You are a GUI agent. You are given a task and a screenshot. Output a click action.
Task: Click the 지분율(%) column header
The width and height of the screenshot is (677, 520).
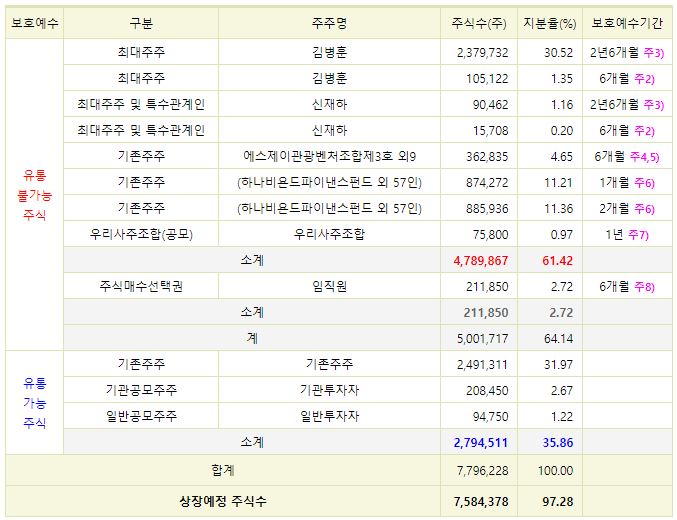click(550, 23)
